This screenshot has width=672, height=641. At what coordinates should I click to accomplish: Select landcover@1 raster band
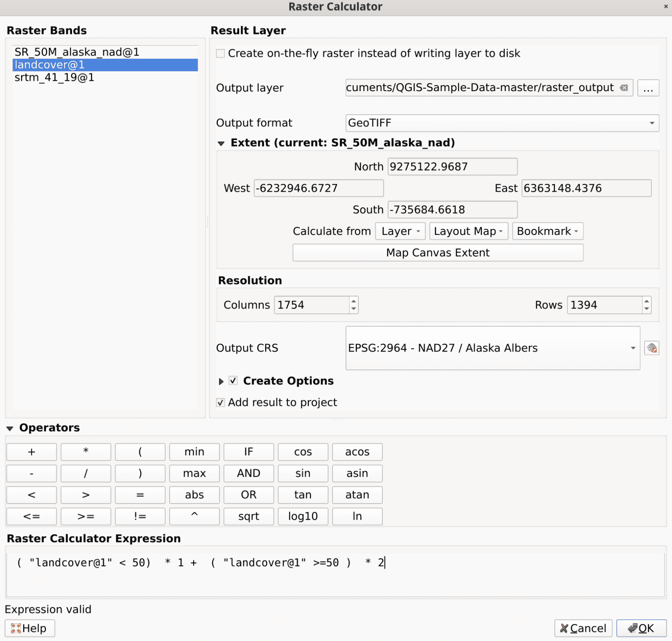[105, 65]
